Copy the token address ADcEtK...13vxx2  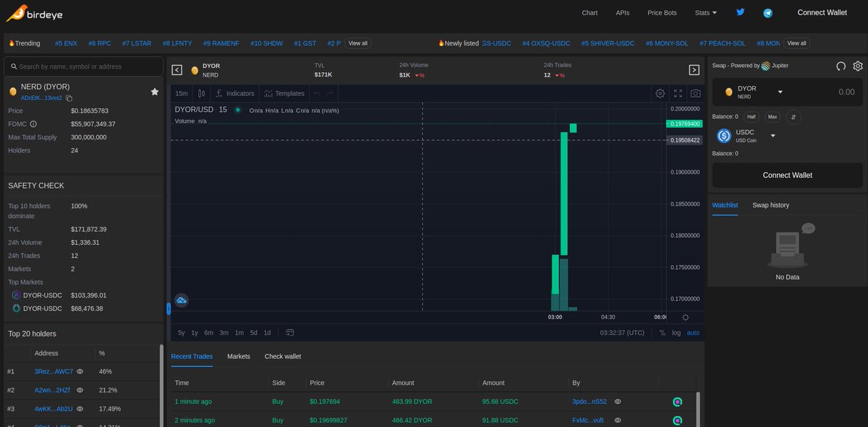[x=69, y=98]
